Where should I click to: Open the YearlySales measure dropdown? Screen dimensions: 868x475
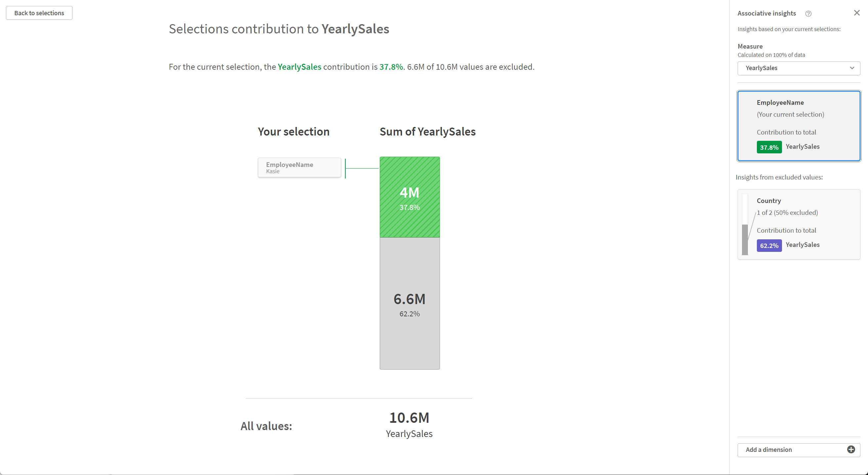798,68
